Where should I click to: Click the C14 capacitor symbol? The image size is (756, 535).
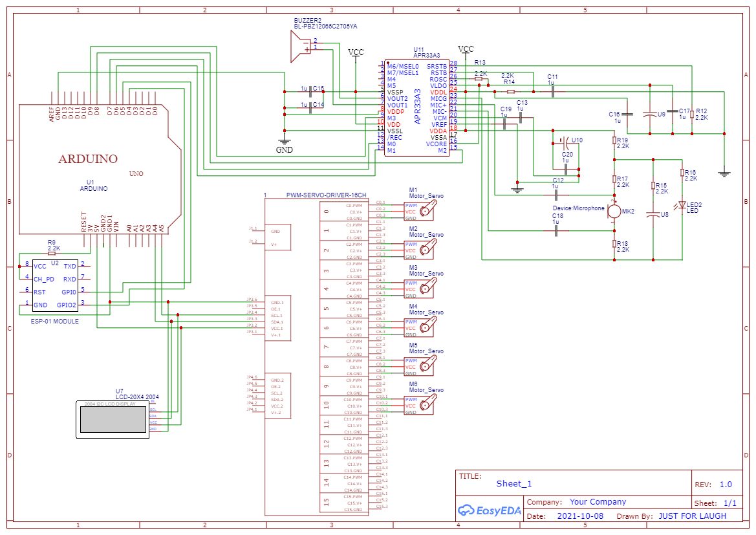(310, 107)
